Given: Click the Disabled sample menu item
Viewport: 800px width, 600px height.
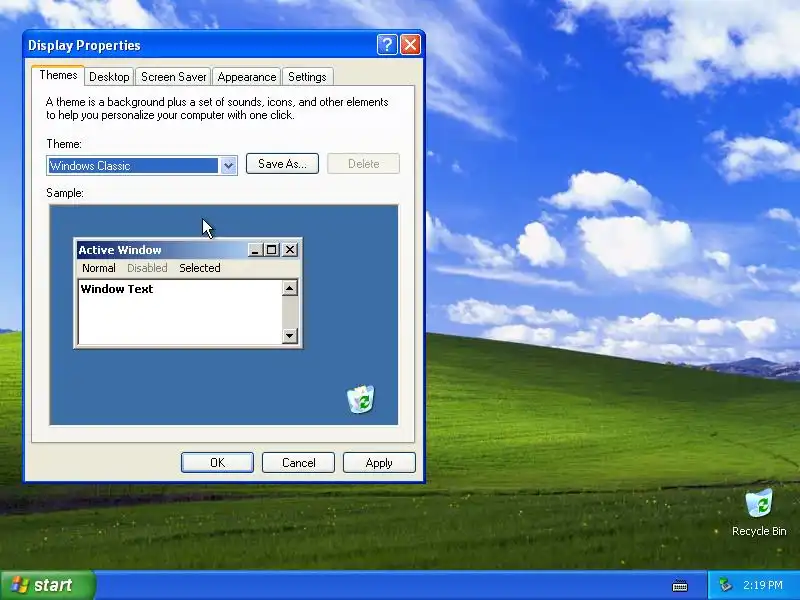Looking at the screenshot, I should pos(147,268).
